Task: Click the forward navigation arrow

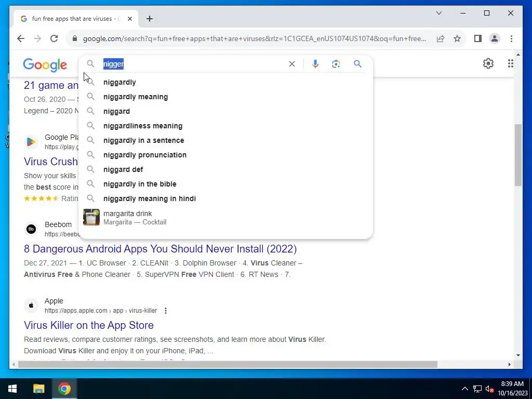Action: [37, 38]
